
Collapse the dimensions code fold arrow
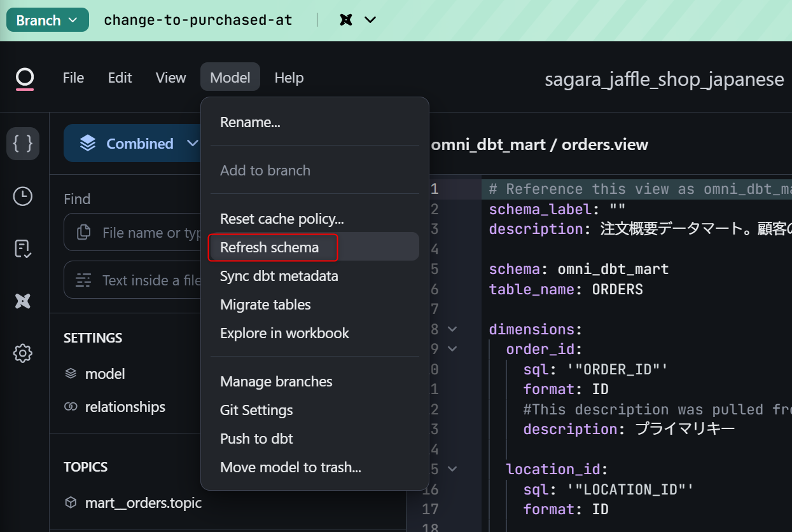(452, 329)
